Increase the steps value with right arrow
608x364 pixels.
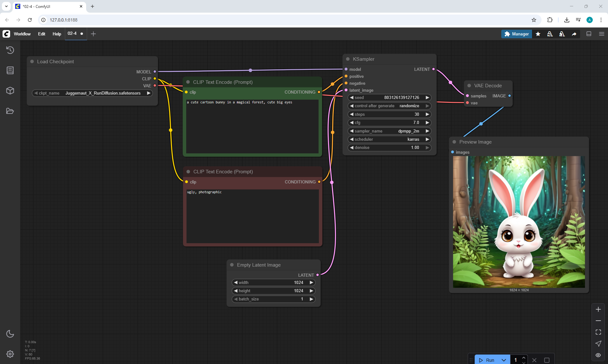pos(427,114)
